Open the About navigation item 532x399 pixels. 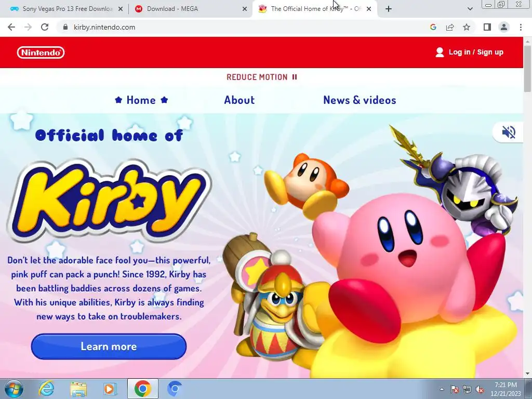[239, 100]
